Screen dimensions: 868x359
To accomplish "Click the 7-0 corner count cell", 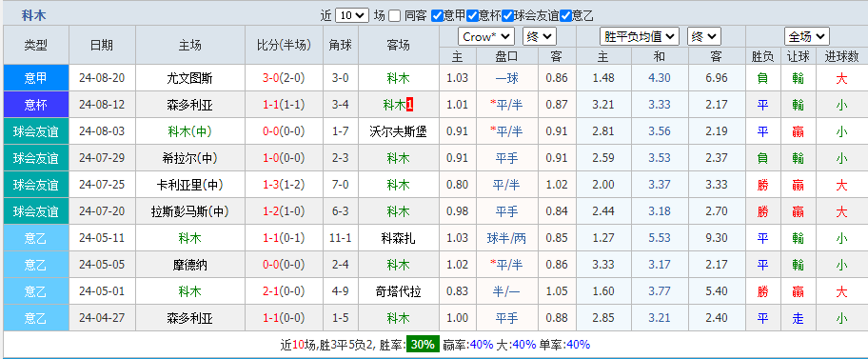I will tap(341, 185).
